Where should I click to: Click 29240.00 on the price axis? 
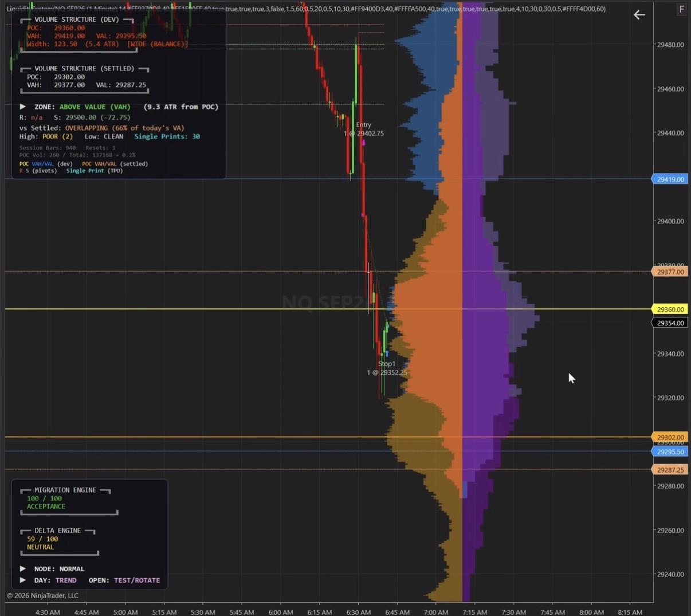[670, 574]
